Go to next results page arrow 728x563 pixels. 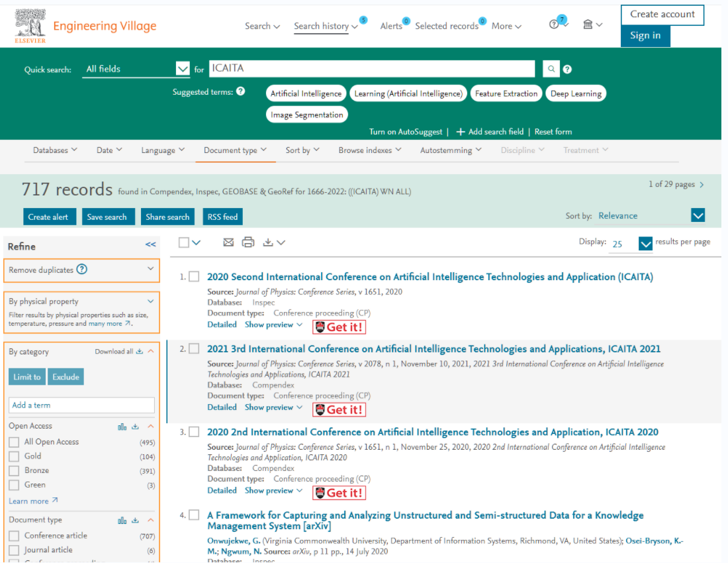tap(702, 185)
